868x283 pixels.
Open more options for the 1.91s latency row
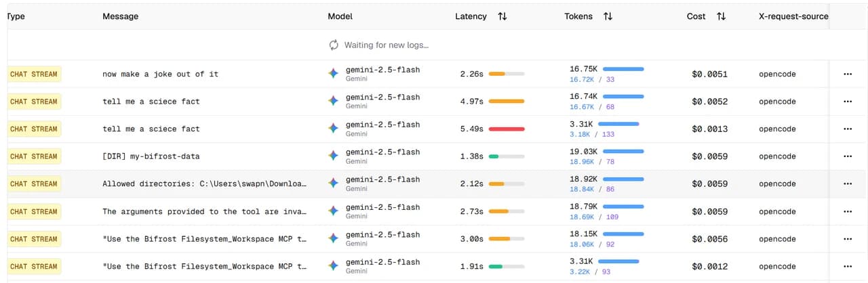pyautogui.click(x=848, y=266)
